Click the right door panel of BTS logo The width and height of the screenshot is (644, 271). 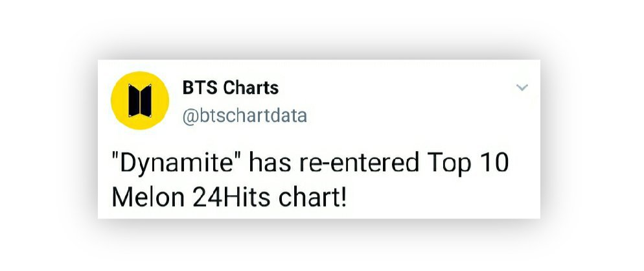point(146,100)
